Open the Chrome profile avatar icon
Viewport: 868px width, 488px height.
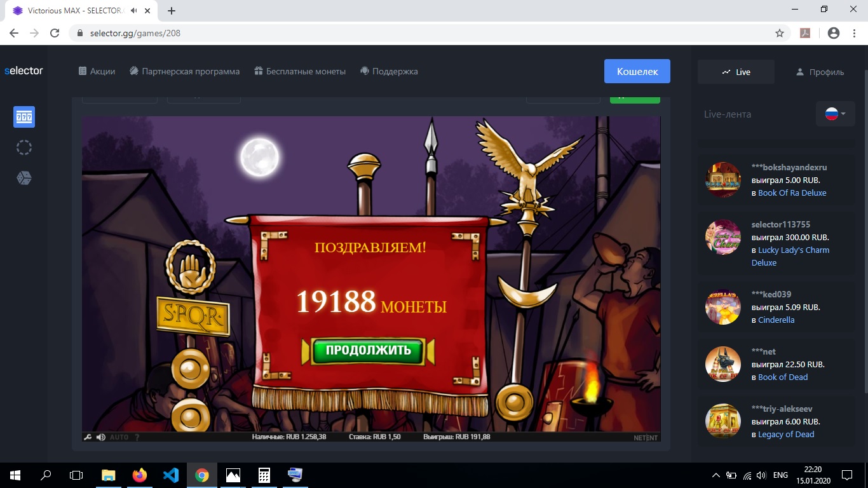834,33
